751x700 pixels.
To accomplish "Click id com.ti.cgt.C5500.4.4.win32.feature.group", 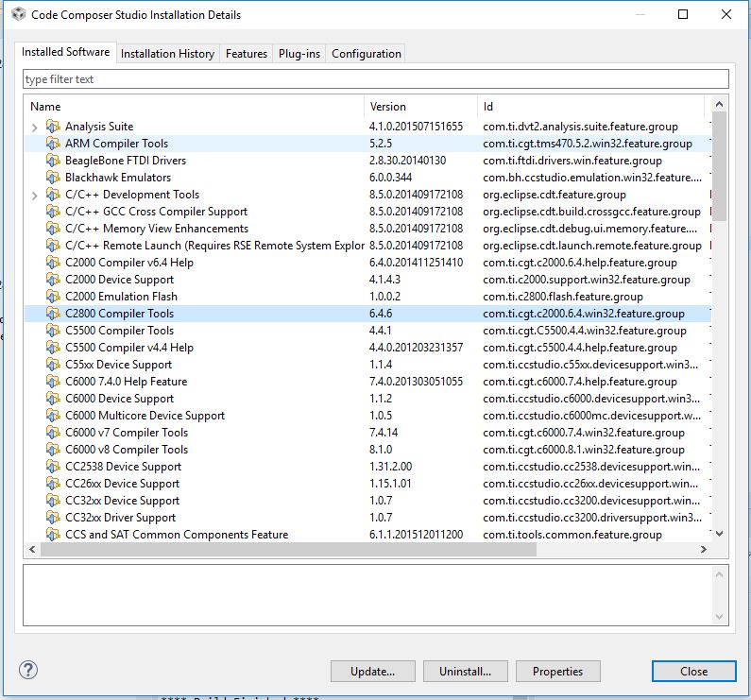I will click(585, 331).
